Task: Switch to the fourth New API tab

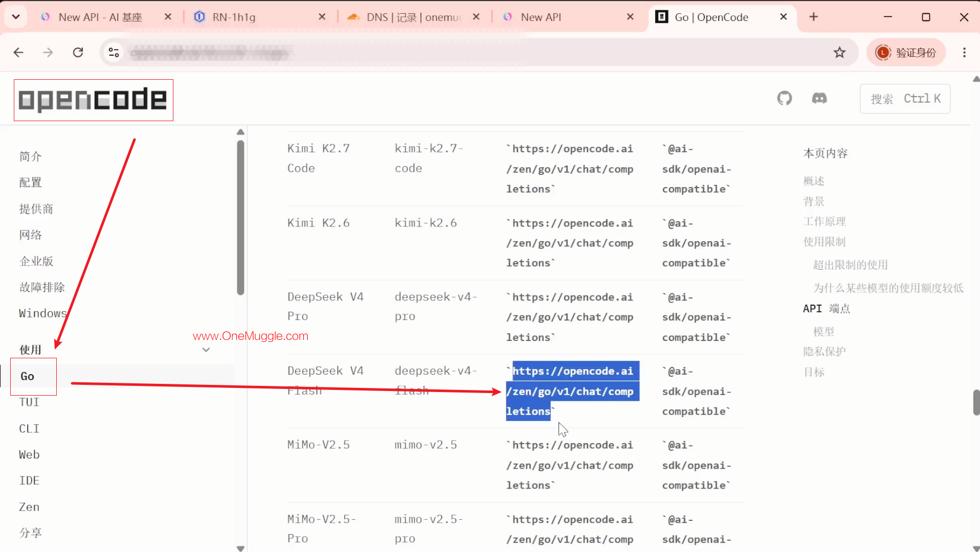Action: [x=569, y=17]
